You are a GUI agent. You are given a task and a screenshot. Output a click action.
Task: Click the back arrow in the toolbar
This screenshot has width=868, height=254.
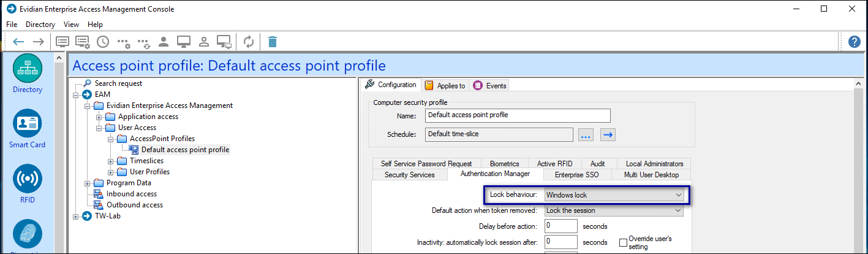pyautogui.click(x=18, y=42)
